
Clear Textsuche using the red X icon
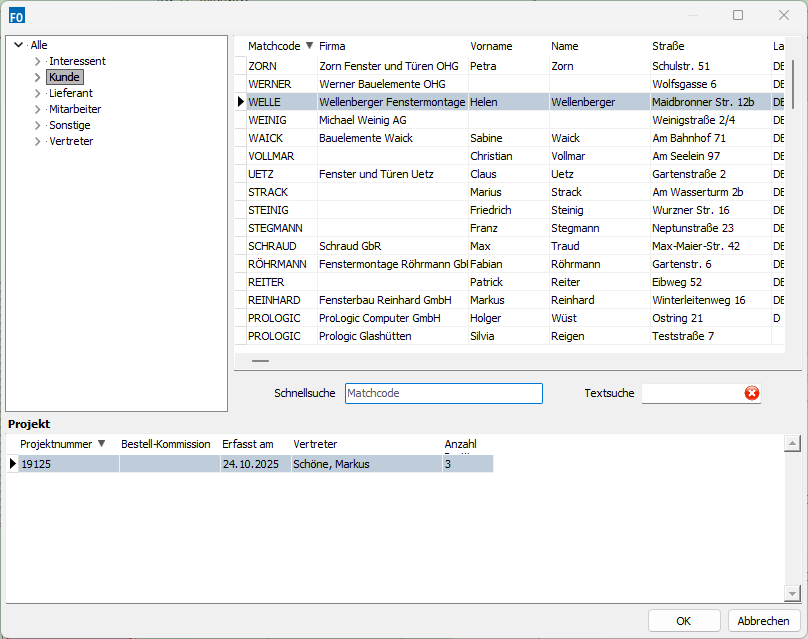point(751,393)
